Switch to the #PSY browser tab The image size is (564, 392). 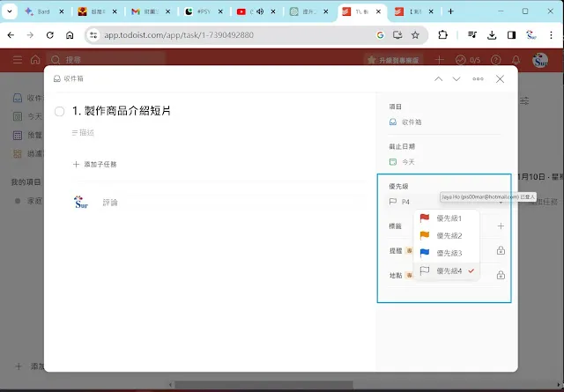tap(197, 11)
